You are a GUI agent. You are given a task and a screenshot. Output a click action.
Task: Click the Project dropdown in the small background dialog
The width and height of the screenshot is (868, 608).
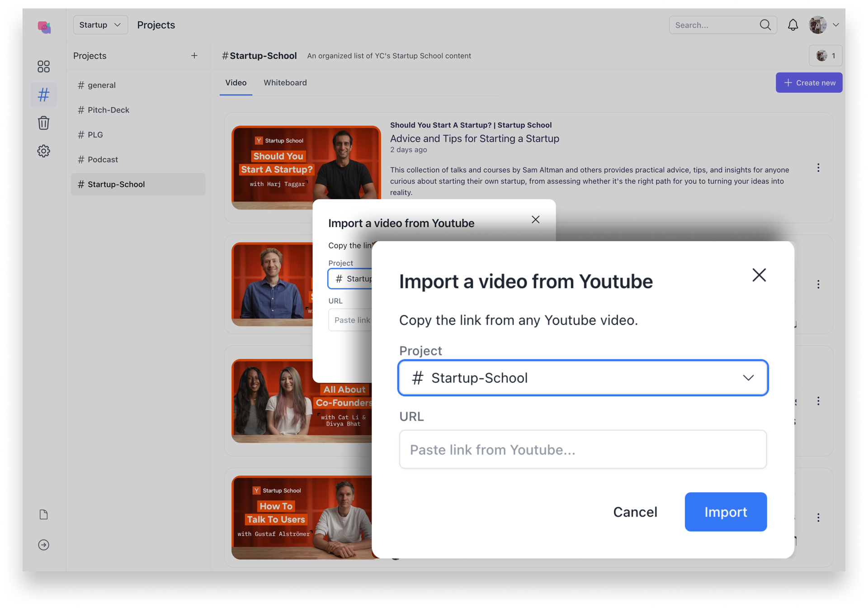click(350, 279)
